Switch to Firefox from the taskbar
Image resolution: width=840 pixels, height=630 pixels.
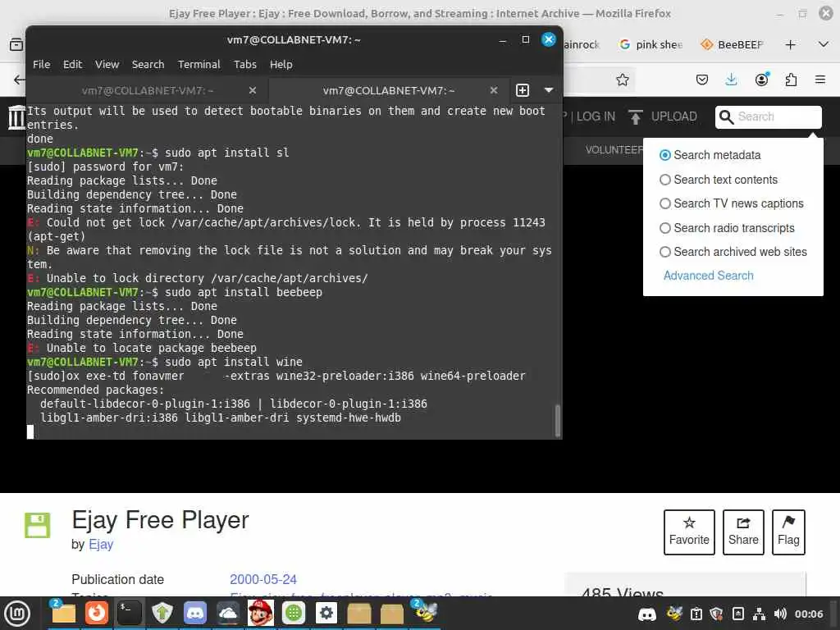pyautogui.click(x=97, y=614)
